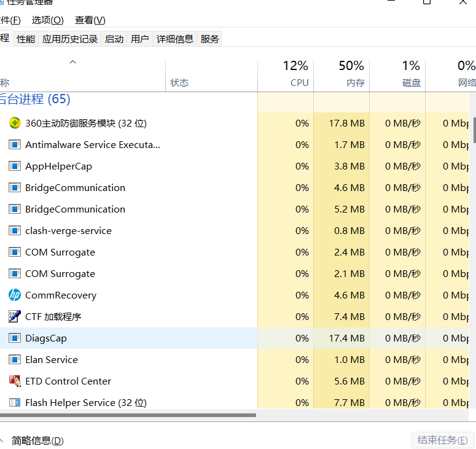The image size is (476, 449).
Task: Open the 启动 tab
Action: tap(114, 39)
